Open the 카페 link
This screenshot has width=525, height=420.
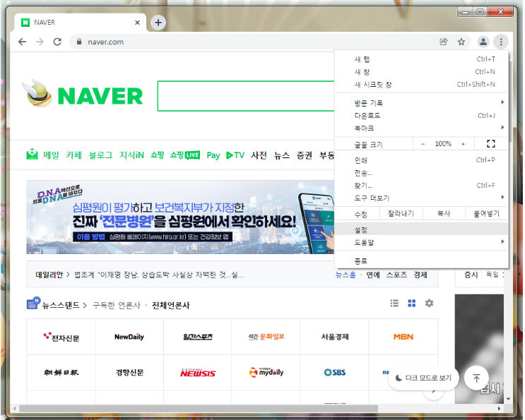pos(74,155)
